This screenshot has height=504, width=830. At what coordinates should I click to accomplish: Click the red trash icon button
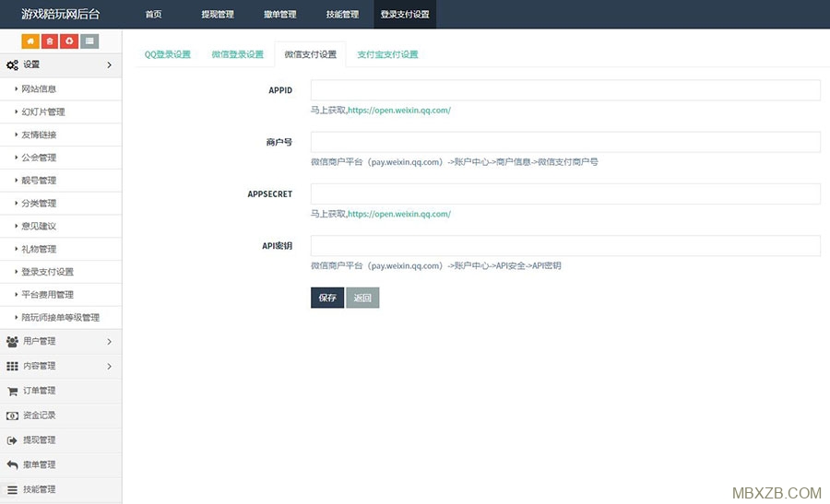click(50, 41)
